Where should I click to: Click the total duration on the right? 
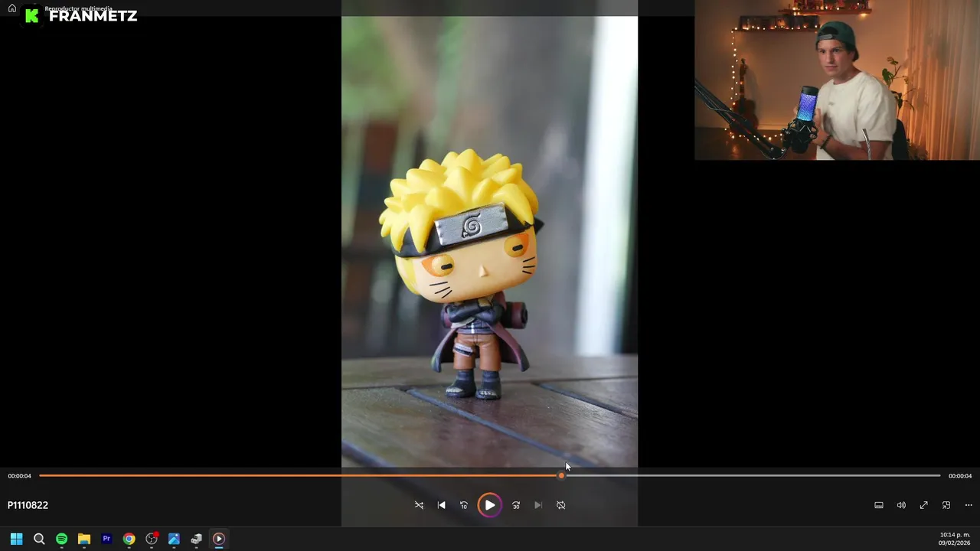pyautogui.click(x=960, y=476)
